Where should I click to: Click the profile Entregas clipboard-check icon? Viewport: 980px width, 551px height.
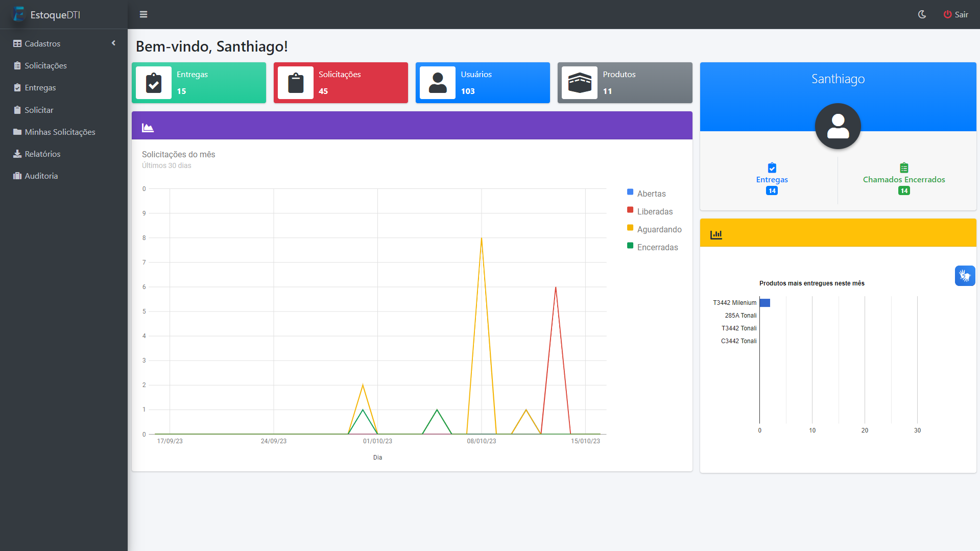[x=772, y=167]
